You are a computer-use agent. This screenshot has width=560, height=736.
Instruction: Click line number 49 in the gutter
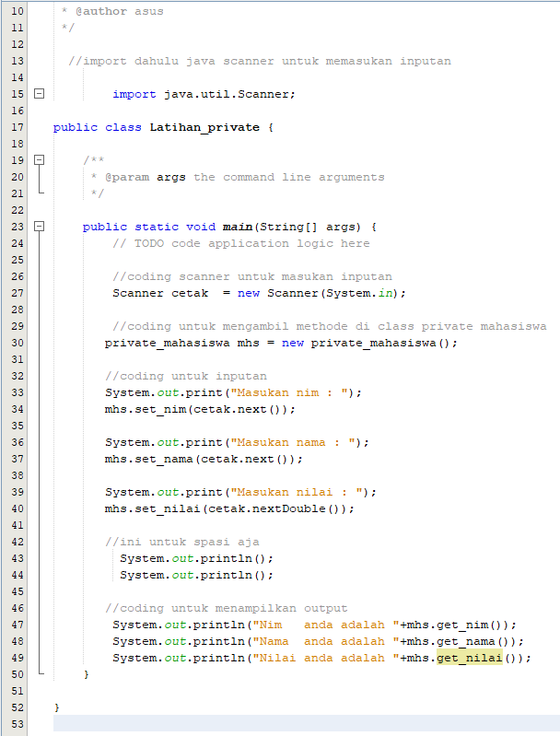click(x=17, y=658)
